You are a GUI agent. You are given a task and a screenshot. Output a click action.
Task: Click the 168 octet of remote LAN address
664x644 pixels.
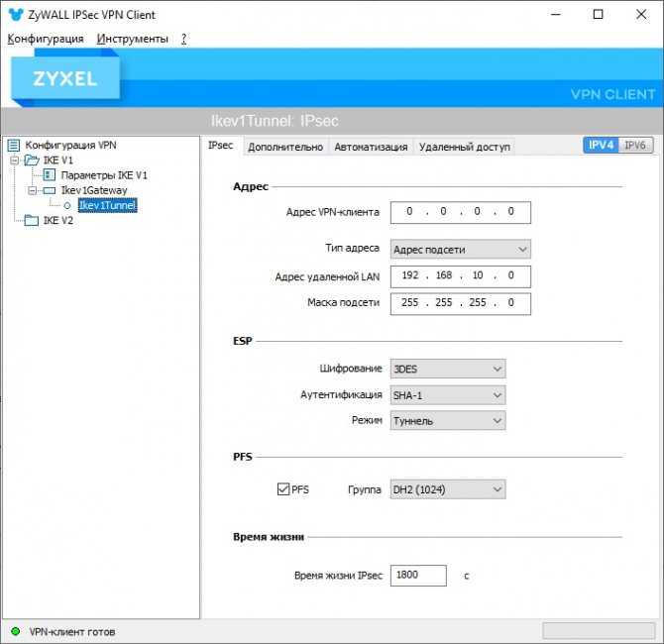coord(444,275)
